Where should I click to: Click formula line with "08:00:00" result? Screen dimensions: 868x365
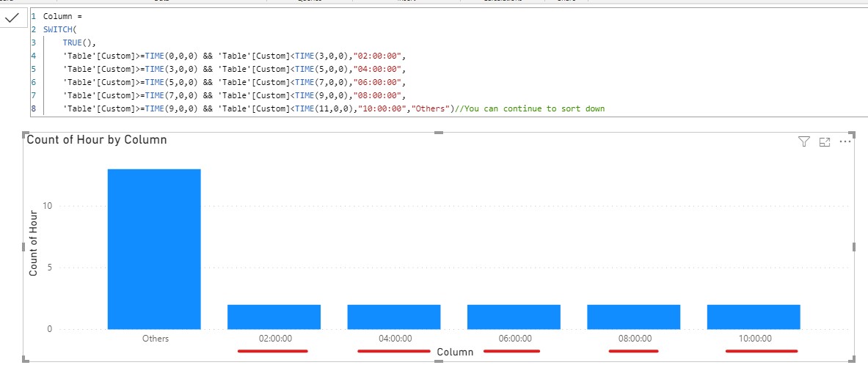coord(235,96)
